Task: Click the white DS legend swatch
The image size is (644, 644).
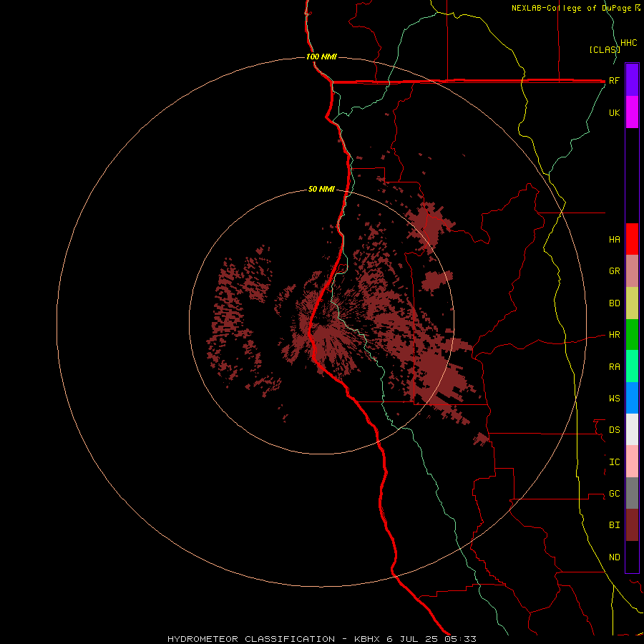Action: click(632, 429)
